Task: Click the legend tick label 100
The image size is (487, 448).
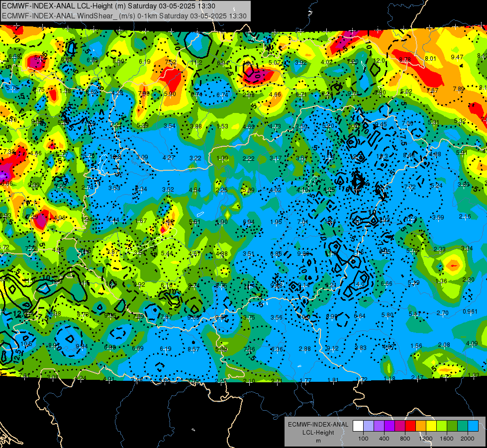Action: (363, 439)
